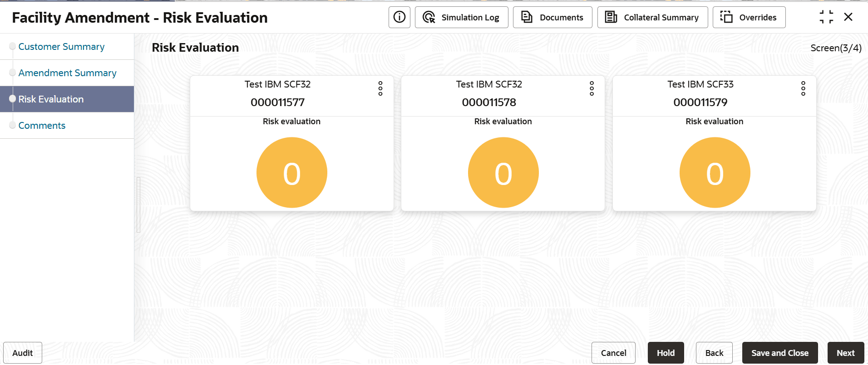The image size is (868, 365).
Task: Click the information icon button
Action: tap(399, 17)
